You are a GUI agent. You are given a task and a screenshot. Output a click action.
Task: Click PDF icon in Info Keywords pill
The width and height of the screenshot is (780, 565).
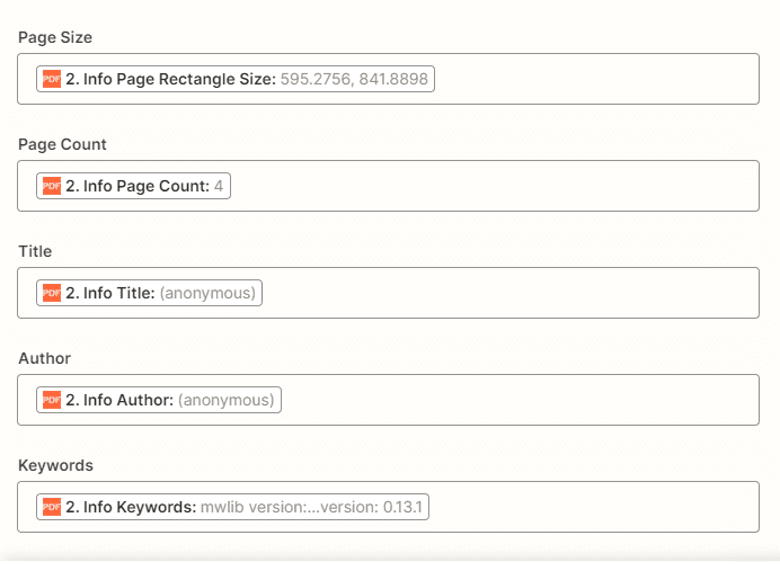[52, 507]
